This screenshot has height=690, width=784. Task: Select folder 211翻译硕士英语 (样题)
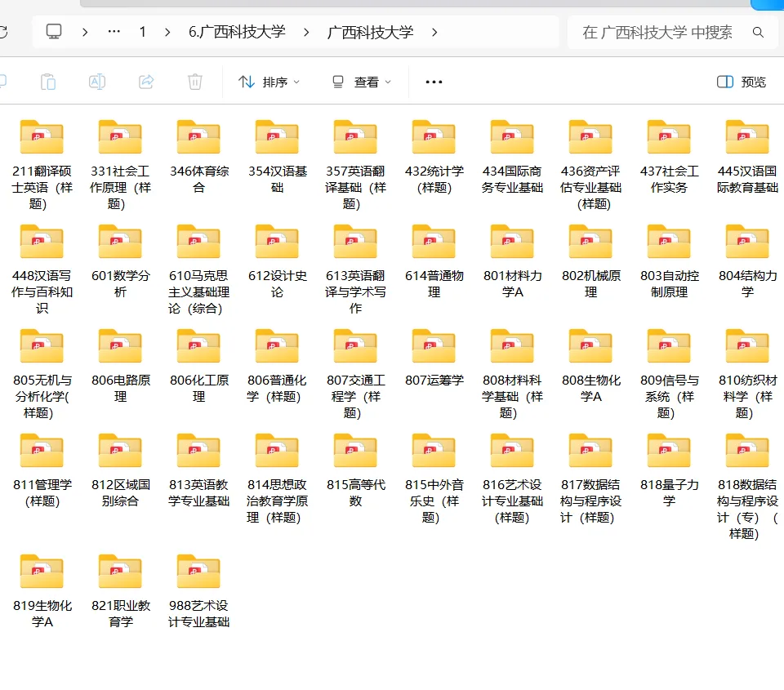(42, 164)
